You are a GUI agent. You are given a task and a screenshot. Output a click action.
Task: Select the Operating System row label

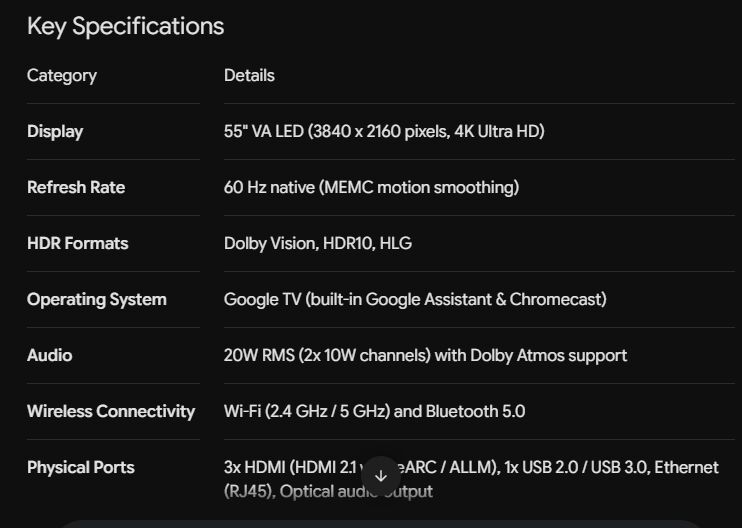pyautogui.click(x=97, y=299)
